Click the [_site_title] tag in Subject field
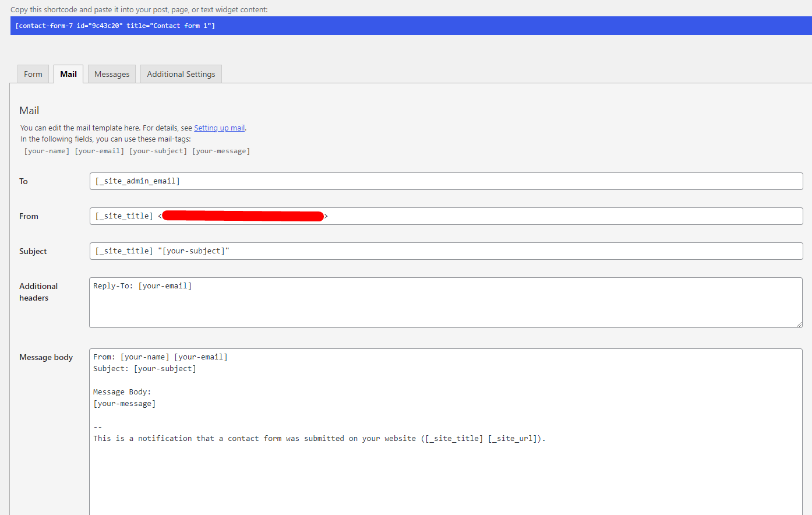The width and height of the screenshot is (812, 515). coord(123,251)
